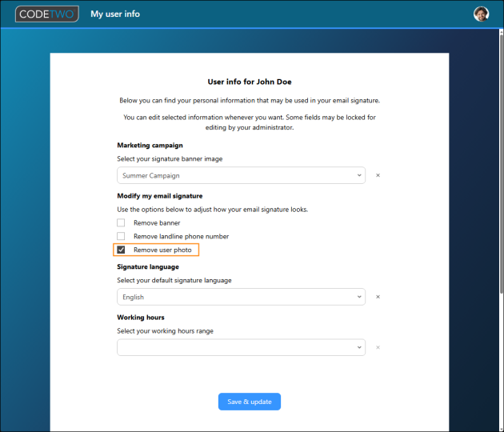
Task: Click the Save & update button
Action: pyautogui.click(x=250, y=402)
